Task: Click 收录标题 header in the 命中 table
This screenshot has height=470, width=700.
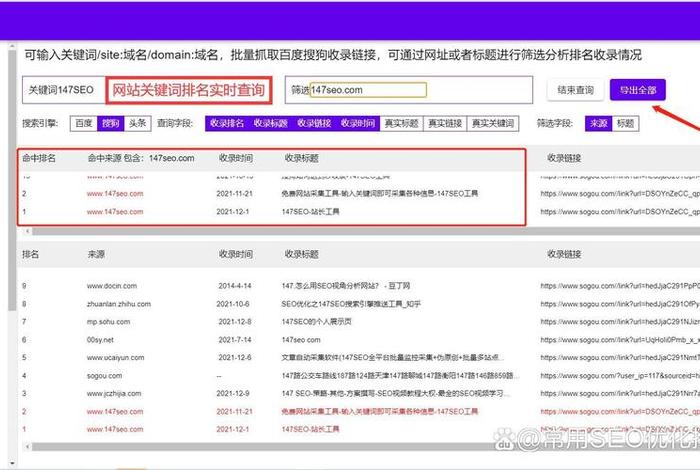Action: point(301,158)
